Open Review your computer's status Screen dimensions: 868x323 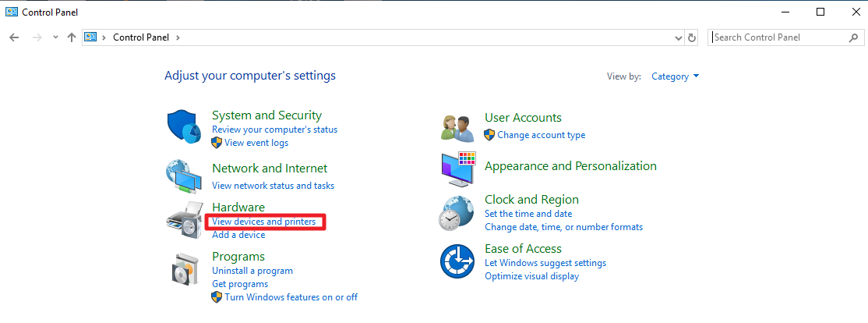[274, 130]
